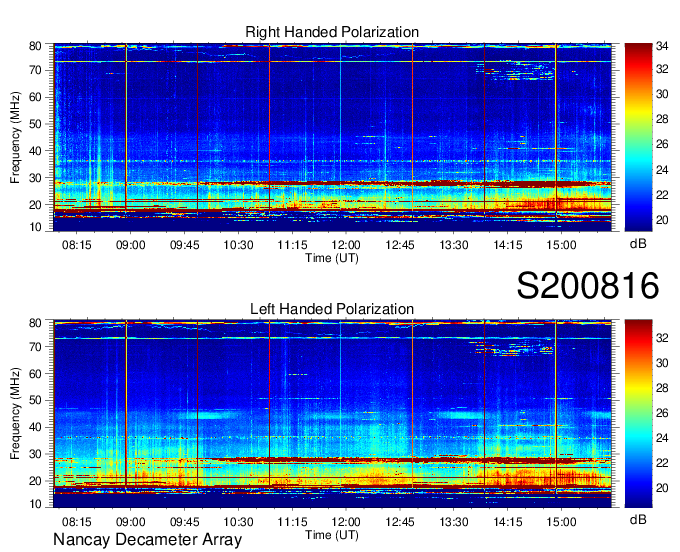Click the 14:15 time tick under Left Handed plot
The image size is (680, 552).
pos(507,522)
